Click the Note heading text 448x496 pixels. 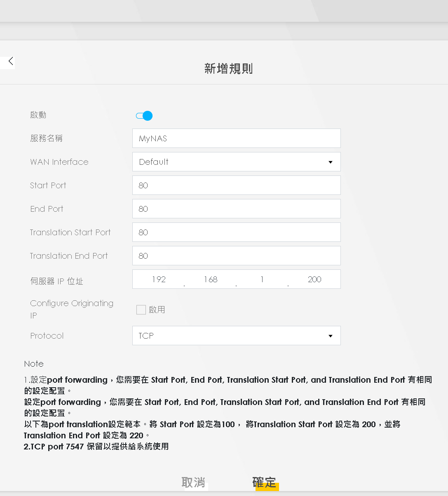click(x=34, y=364)
